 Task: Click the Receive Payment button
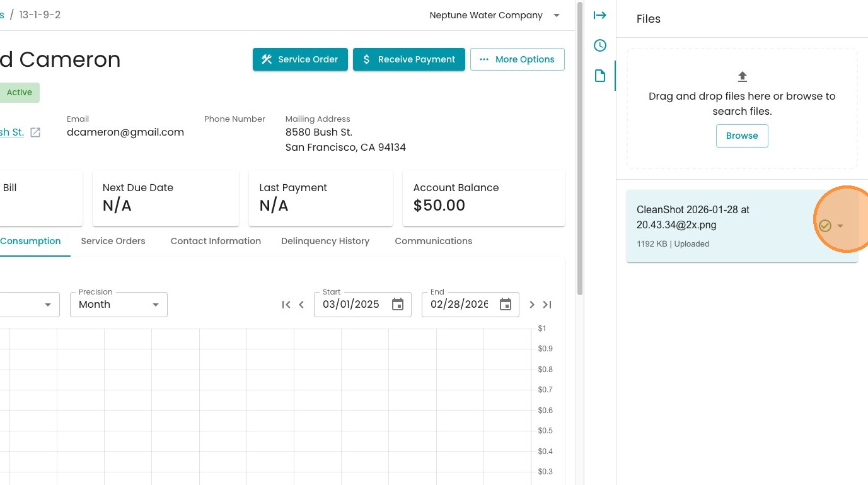pyautogui.click(x=408, y=59)
